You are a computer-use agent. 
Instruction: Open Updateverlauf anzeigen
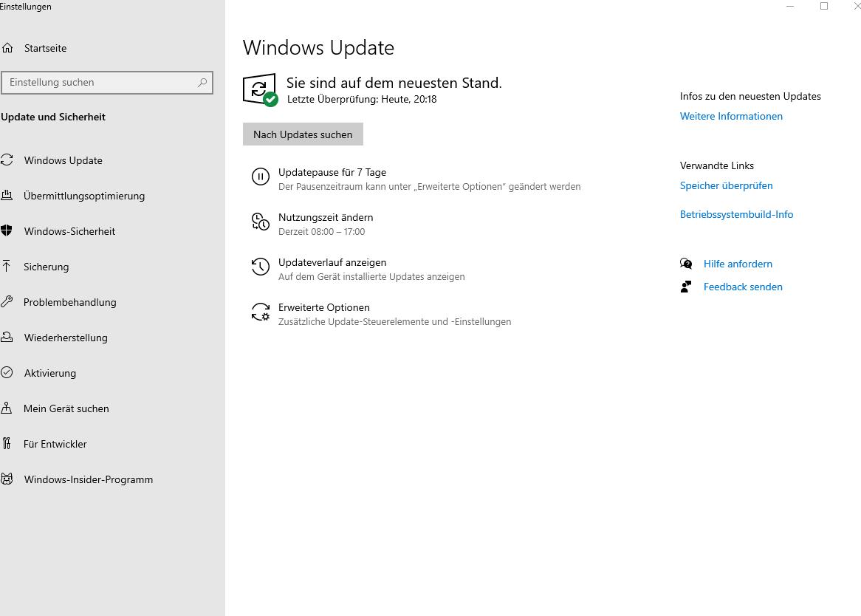pos(332,262)
